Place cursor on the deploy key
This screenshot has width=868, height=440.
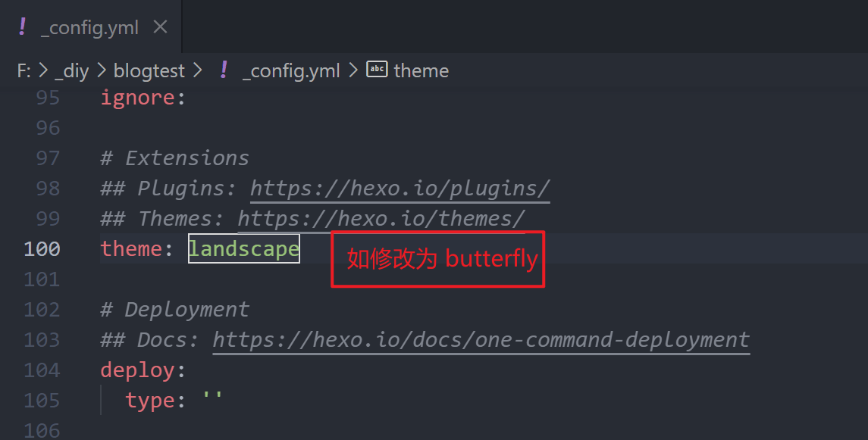point(138,370)
